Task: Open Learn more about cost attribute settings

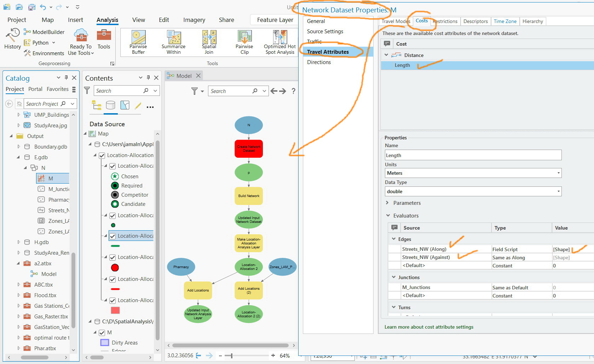Action: [x=429, y=327]
